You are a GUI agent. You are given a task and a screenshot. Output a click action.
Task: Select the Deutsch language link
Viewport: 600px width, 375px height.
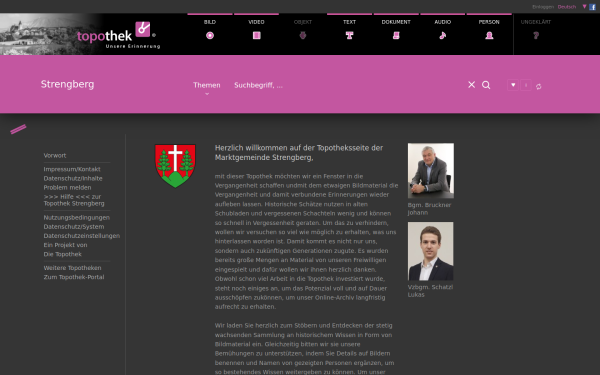coord(567,7)
